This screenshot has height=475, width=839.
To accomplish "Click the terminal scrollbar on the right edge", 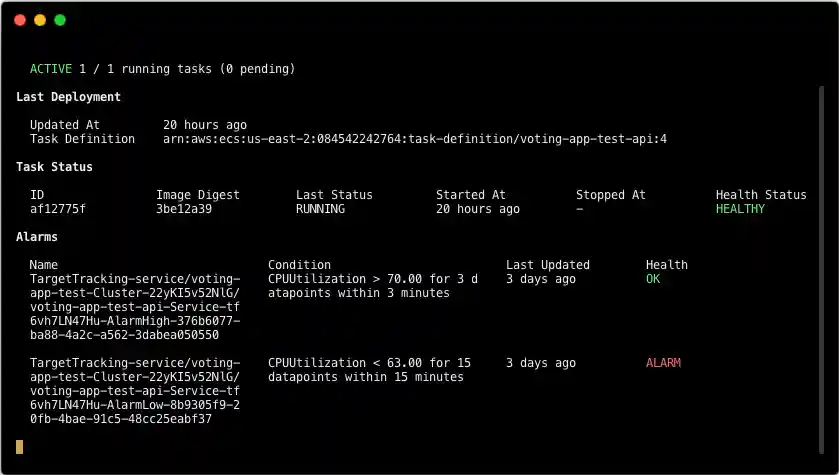I will pyautogui.click(x=821, y=250).
